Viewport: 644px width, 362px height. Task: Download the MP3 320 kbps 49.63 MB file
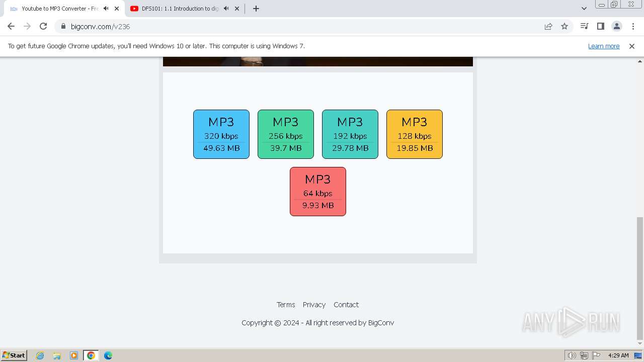[221, 134]
